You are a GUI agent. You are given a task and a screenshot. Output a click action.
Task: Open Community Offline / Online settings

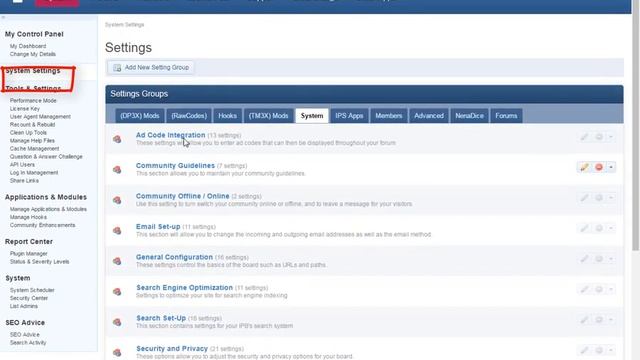tap(182, 196)
